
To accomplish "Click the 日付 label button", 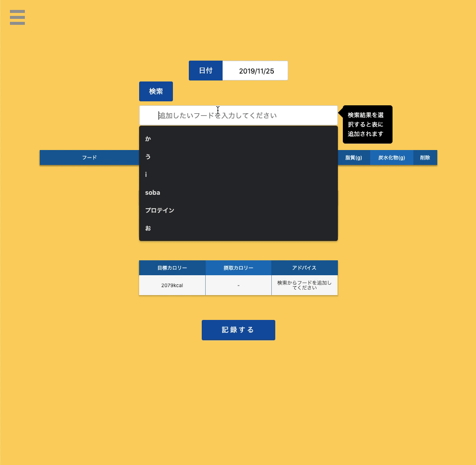I will tap(205, 71).
